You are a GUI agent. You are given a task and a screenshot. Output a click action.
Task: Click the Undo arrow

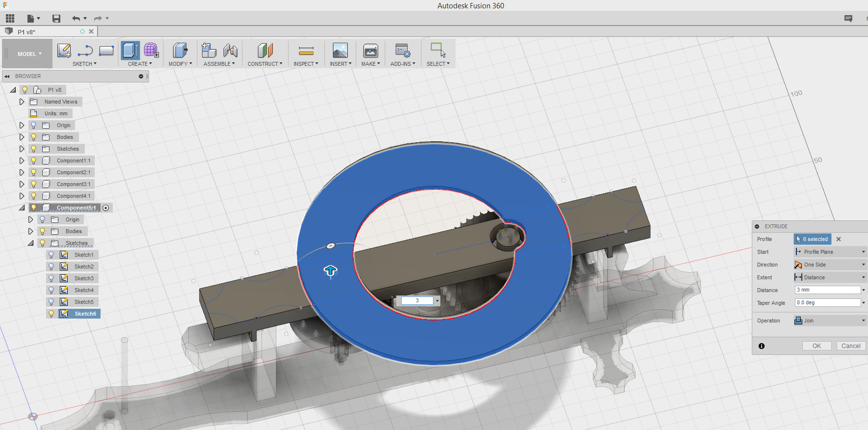coord(76,19)
